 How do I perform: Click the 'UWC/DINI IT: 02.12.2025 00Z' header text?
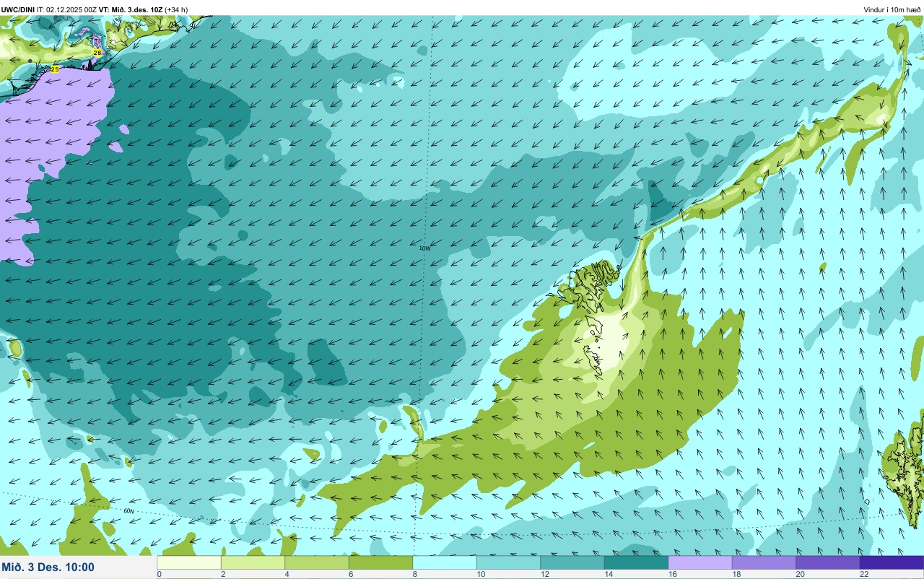[49, 9]
